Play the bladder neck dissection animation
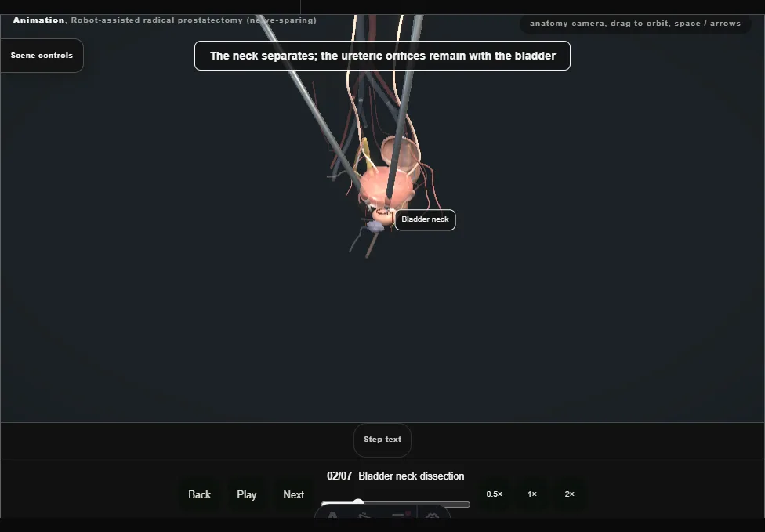The height and width of the screenshot is (532, 765). coord(247,494)
